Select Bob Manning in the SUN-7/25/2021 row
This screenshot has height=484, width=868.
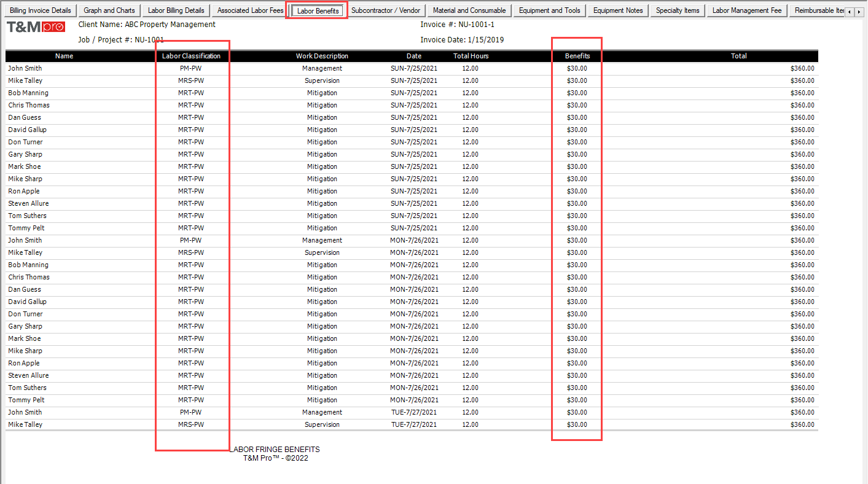pos(28,93)
